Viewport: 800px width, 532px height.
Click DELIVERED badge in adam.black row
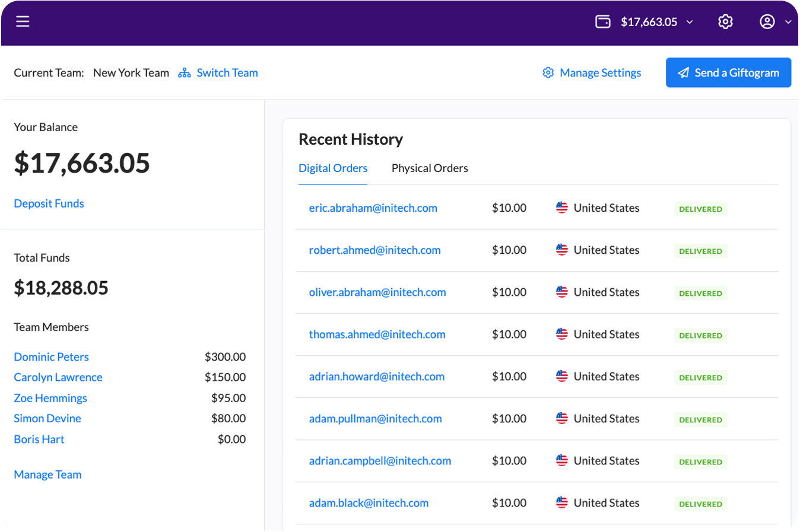(700, 504)
